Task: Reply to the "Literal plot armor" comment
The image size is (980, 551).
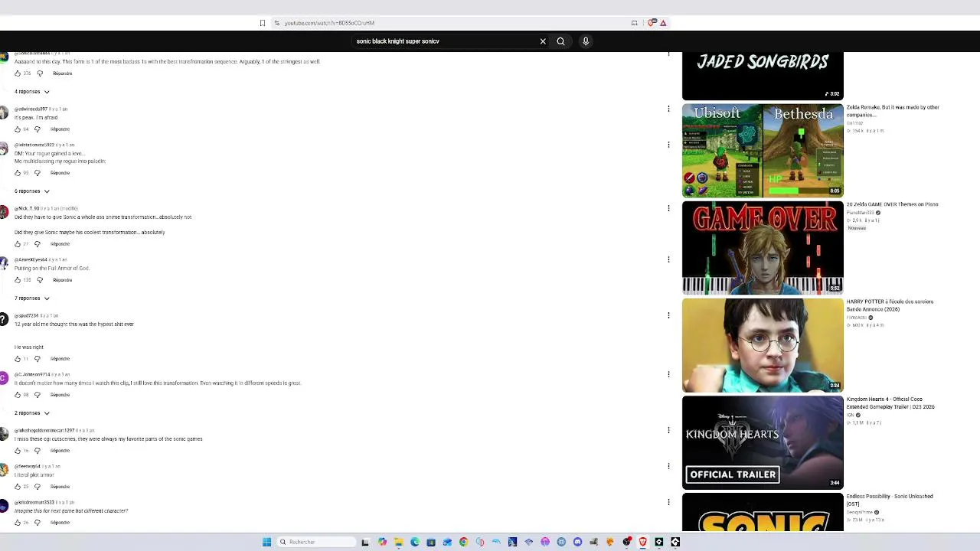Action: (60, 487)
